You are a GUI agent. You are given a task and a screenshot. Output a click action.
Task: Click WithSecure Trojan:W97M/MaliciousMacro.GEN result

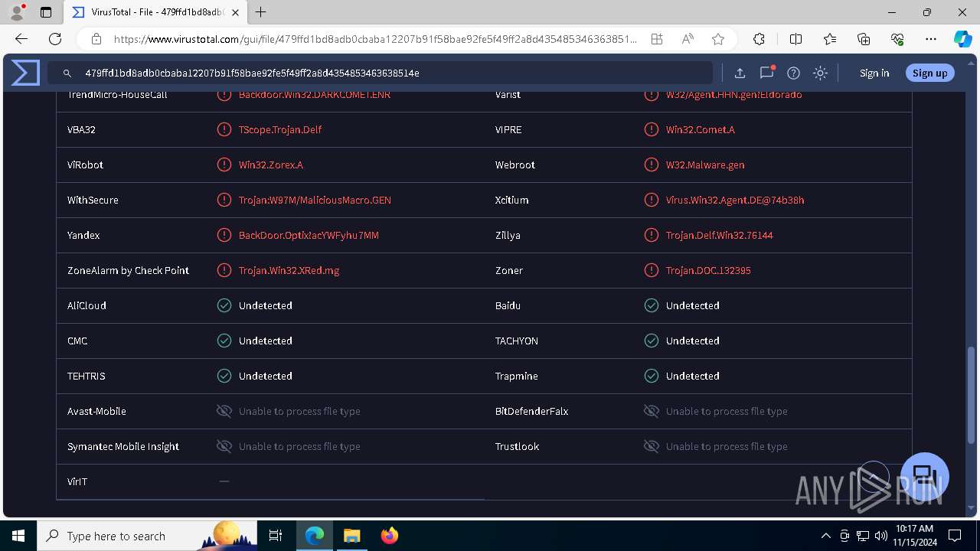[x=315, y=200]
